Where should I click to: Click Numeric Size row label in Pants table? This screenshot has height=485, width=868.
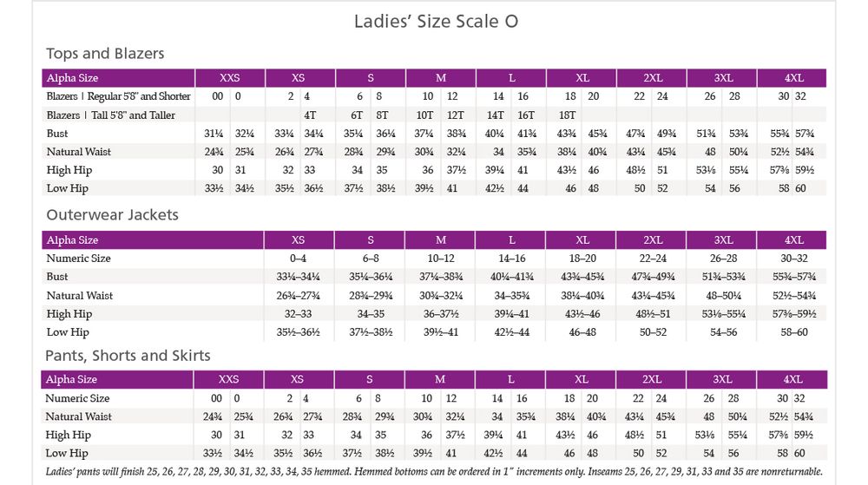pyautogui.click(x=78, y=398)
